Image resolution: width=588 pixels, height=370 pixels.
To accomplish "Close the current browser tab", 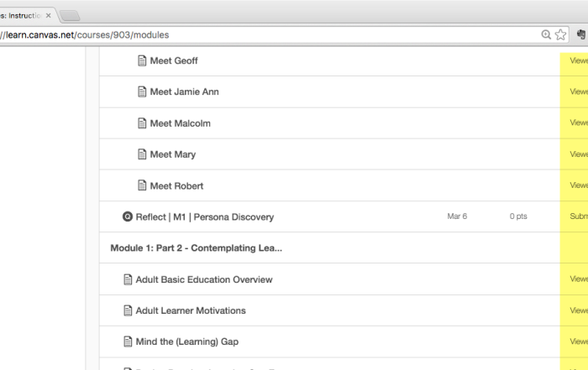I will 49,15.
